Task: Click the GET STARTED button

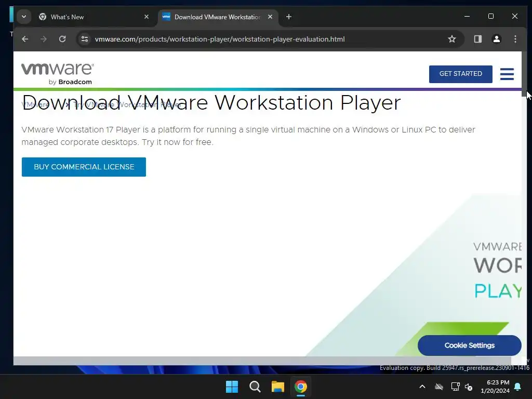Action: pos(460,74)
